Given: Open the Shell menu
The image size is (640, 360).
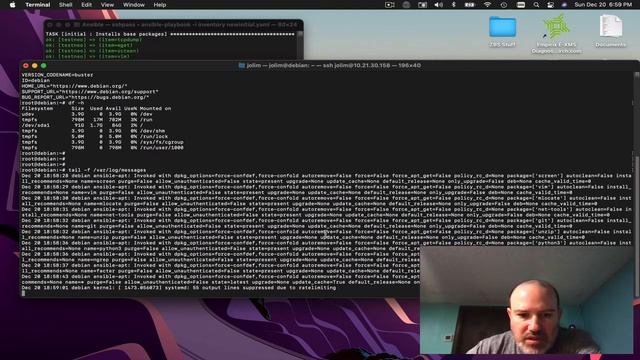Looking at the screenshot, I should click(x=65, y=5).
